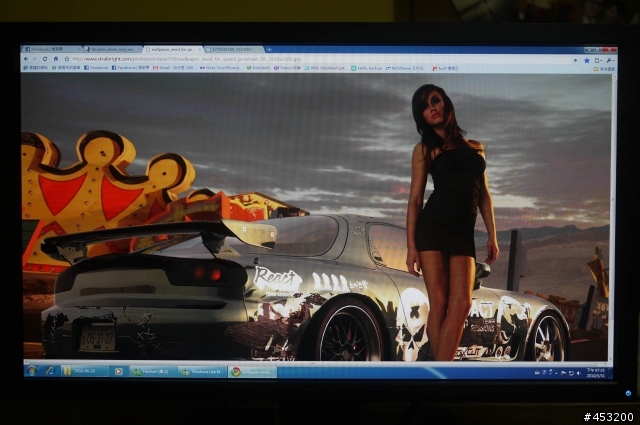Open the Windows Start menu orb
This screenshot has height=425, width=640.
[31, 371]
